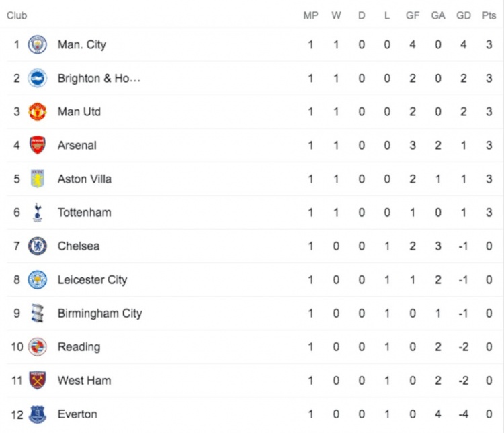Click the Tottenham cockerel crest
The height and width of the screenshot is (433, 504).
click(37, 212)
